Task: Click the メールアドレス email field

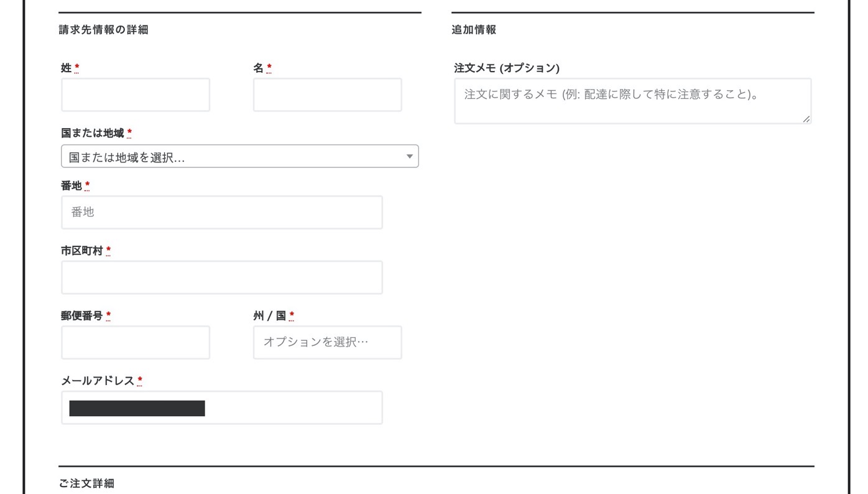Action: tap(222, 408)
